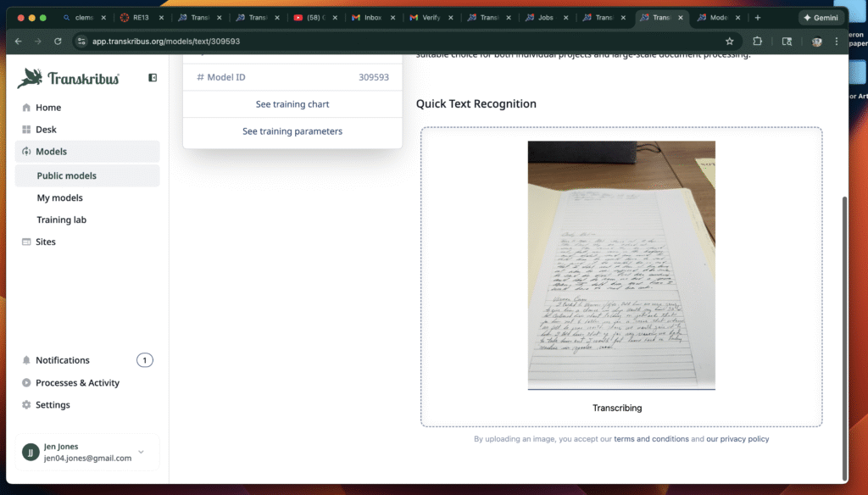Open the terms and conditions link
Image resolution: width=868 pixels, height=495 pixels.
(x=651, y=439)
